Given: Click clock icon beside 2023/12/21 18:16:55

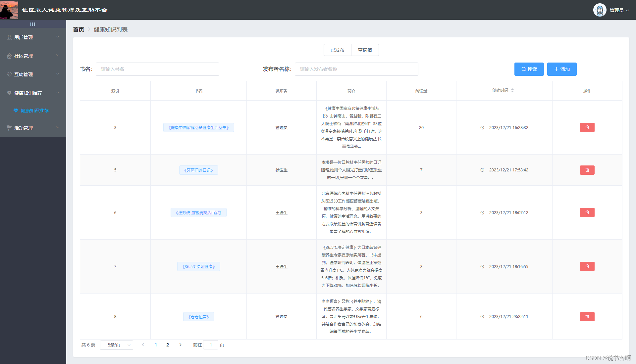Looking at the screenshot, I should tap(482, 266).
